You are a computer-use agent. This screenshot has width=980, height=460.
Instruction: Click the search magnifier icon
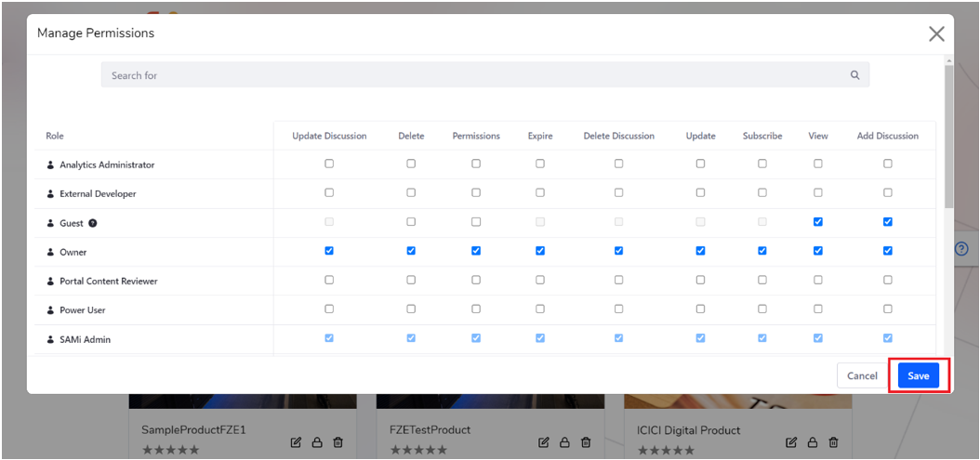[855, 75]
